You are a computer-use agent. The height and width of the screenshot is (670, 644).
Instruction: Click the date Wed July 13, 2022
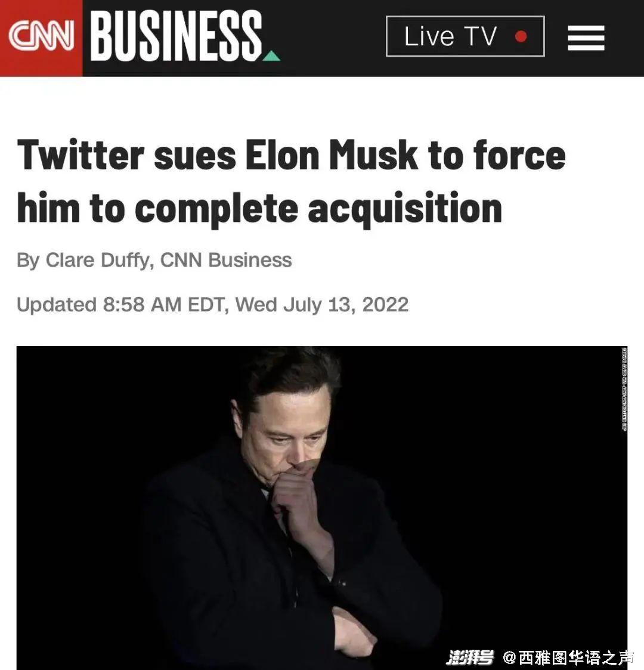coord(322,304)
